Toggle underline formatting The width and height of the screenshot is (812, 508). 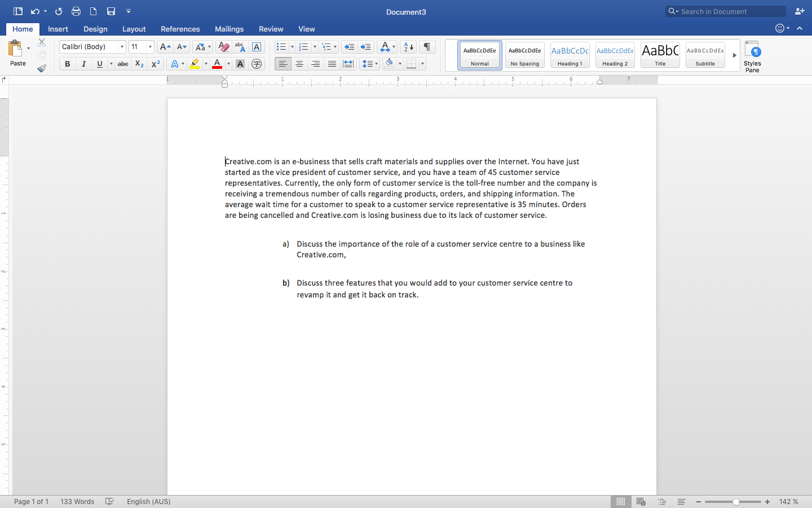point(100,64)
